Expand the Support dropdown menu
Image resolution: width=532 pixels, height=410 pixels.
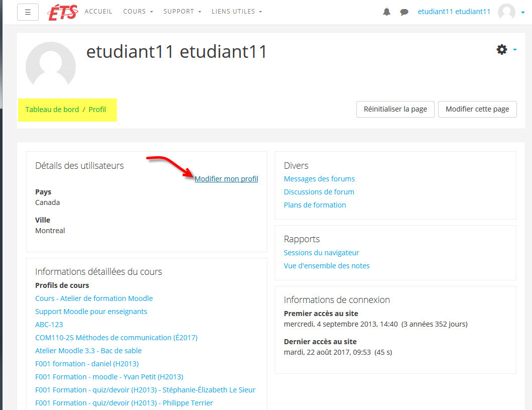[x=182, y=12]
